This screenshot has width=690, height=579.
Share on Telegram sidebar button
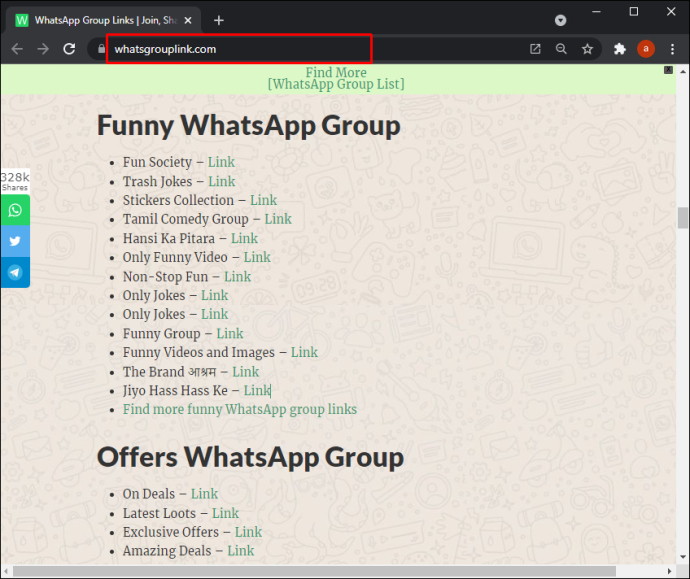click(15, 272)
